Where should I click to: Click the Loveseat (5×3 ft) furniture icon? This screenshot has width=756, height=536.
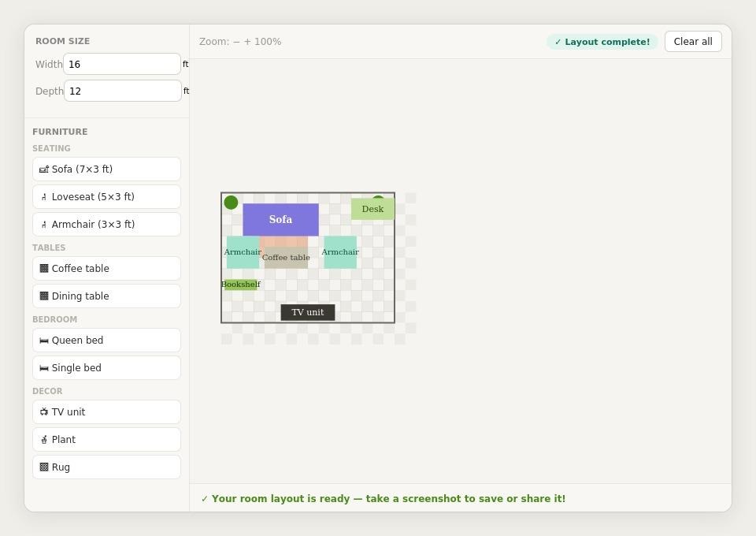(x=44, y=196)
